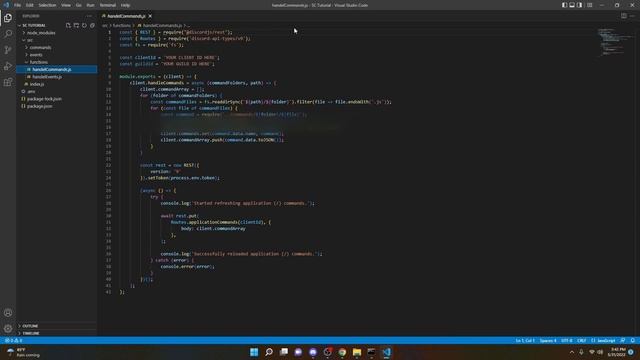
Task: Open the Help menu
Action: click(125, 5)
